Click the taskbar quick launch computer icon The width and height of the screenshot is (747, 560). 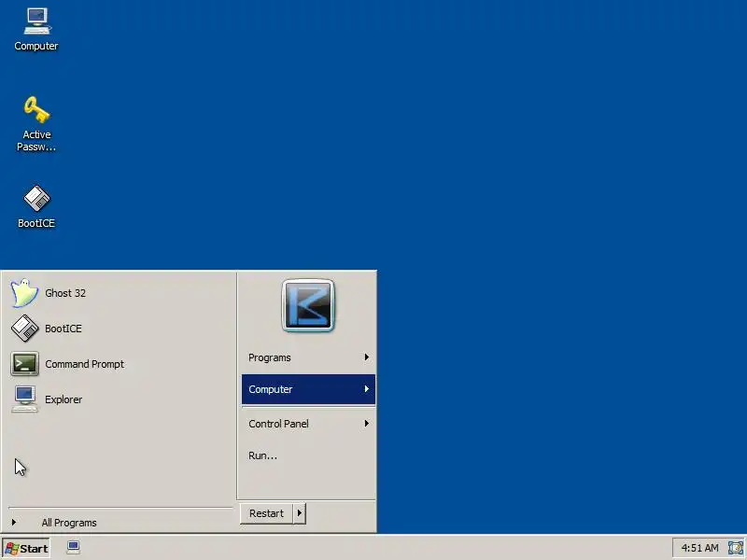(74, 548)
